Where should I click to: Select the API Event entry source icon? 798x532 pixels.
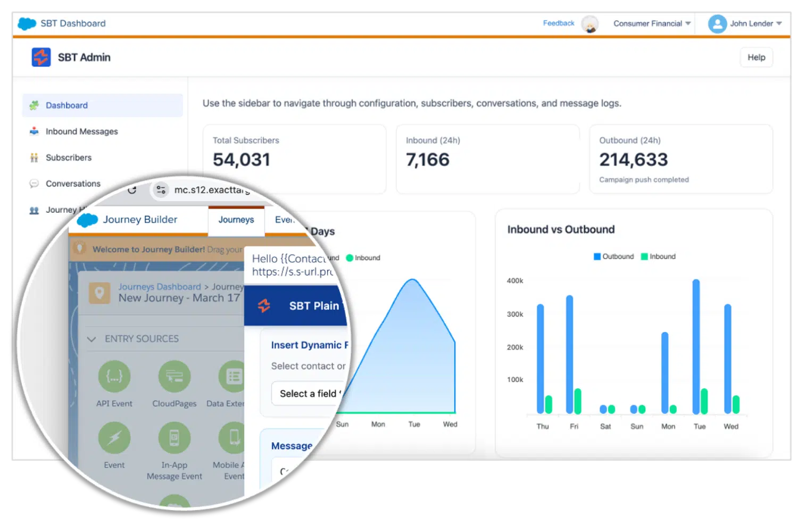114,376
